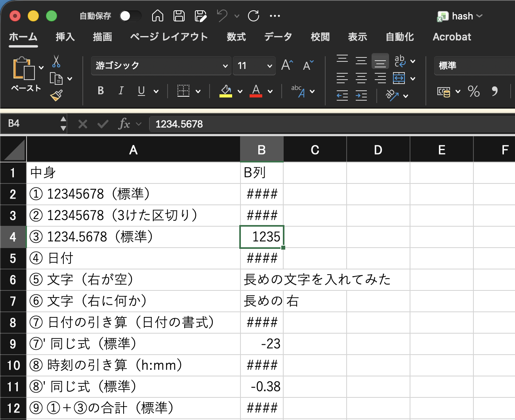Click the Name Box showing B4
This screenshot has height=420, width=515.
click(x=30, y=124)
